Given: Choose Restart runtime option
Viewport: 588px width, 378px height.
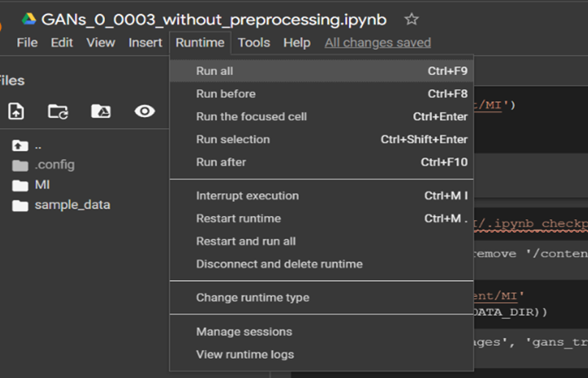Looking at the screenshot, I should pyautogui.click(x=238, y=218).
